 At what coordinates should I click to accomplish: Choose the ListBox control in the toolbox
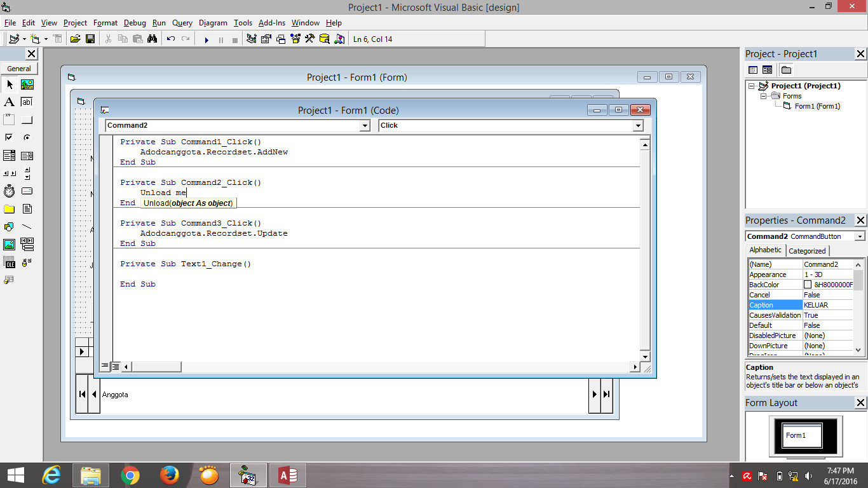tap(27, 155)
